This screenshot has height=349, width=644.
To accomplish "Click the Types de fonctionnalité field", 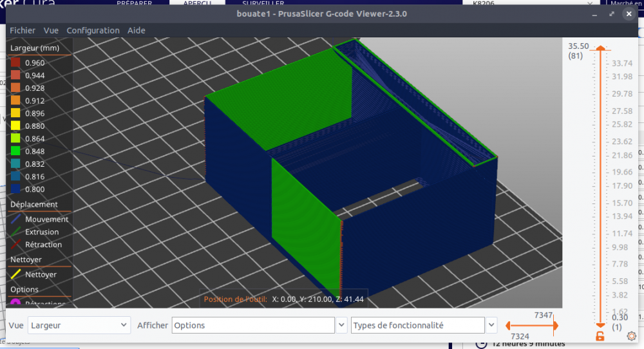I will [x=418, y=325].
